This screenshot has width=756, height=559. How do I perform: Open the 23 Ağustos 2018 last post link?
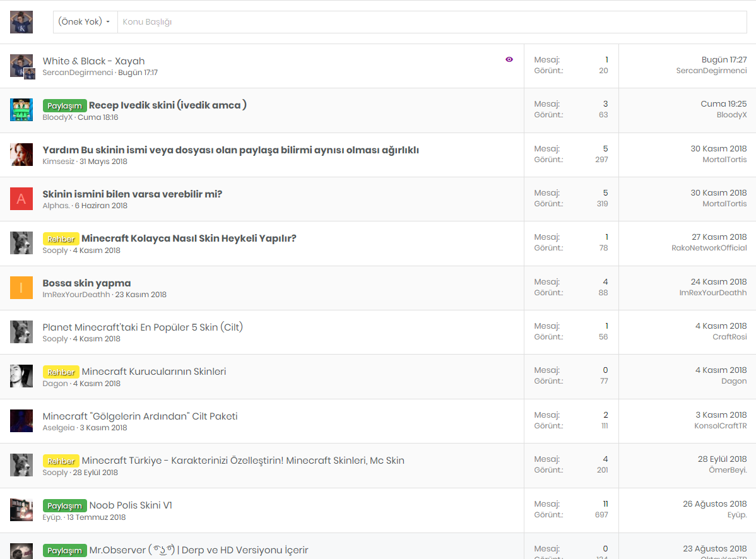point(714,548)
